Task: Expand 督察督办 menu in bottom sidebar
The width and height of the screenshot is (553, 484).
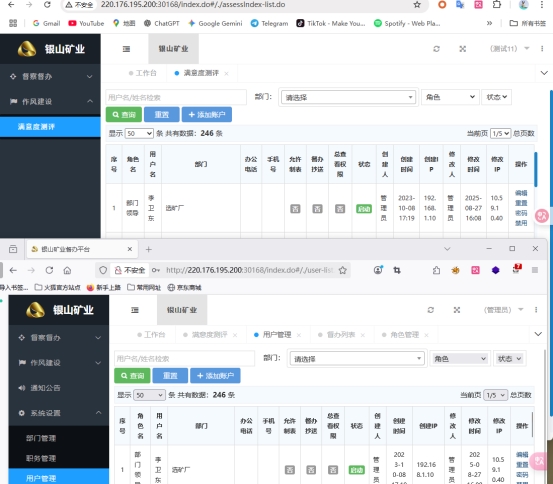Action: pyautogui.click(x=59, y=338)
